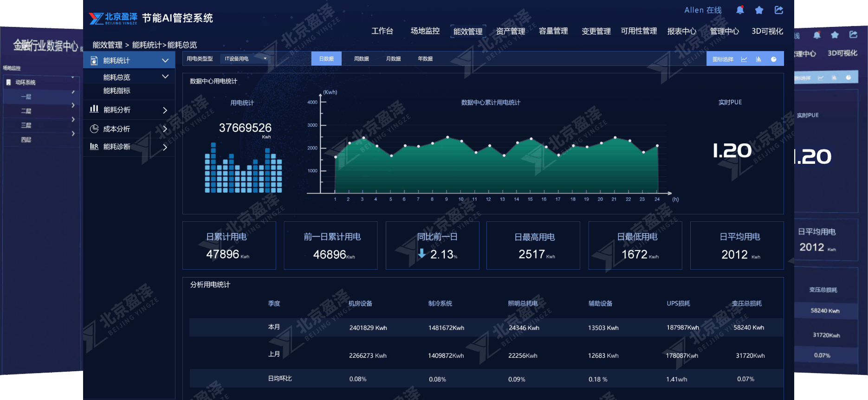Open the notification bell alerts
This screenshot has width=868, height=400.
tap(740, 10)
